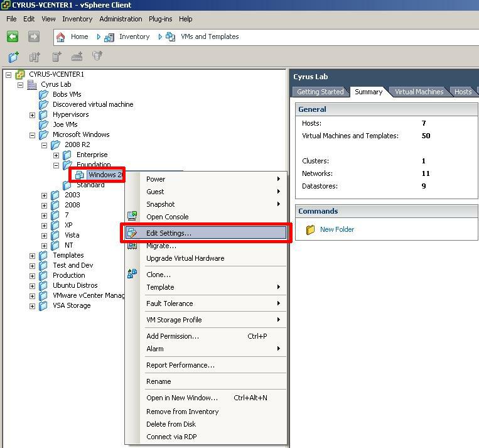This screenshot has width=479, height=448.
Task: Click the Hypervisors folder icon
Action: (x=43, y=115)
